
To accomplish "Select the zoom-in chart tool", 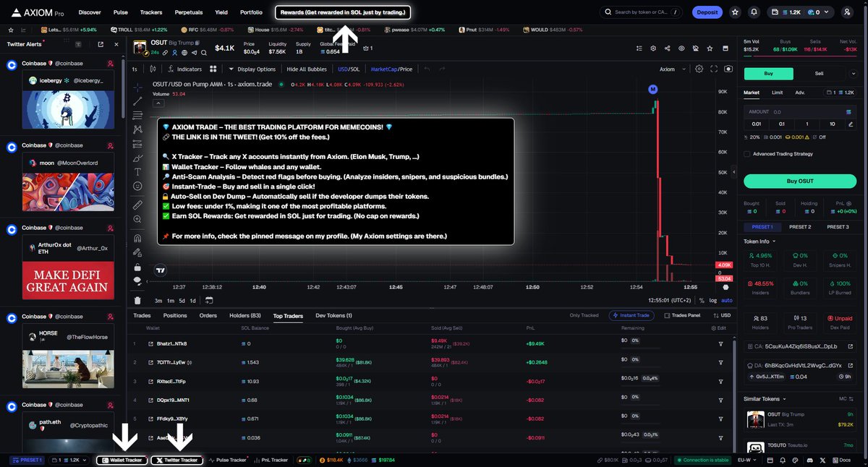I will (x=137, y=220).
